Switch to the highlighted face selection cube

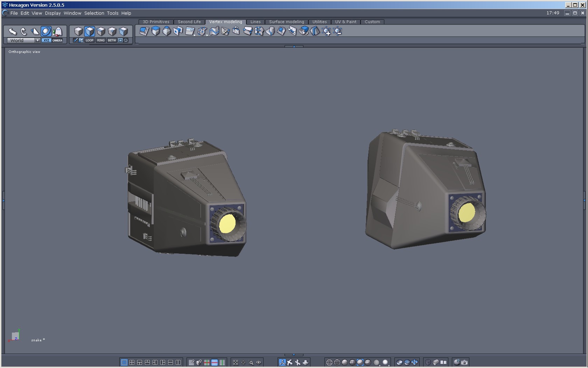[90, 32]
